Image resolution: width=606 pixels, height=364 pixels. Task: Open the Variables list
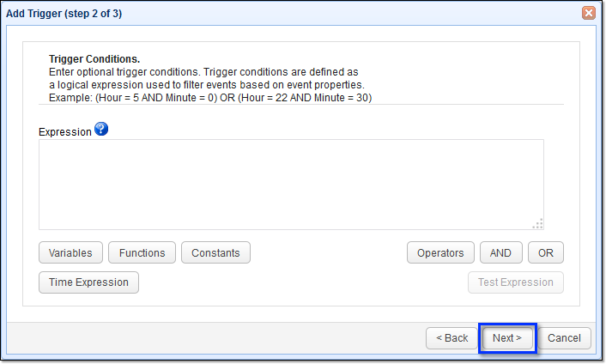click(71, 252)
